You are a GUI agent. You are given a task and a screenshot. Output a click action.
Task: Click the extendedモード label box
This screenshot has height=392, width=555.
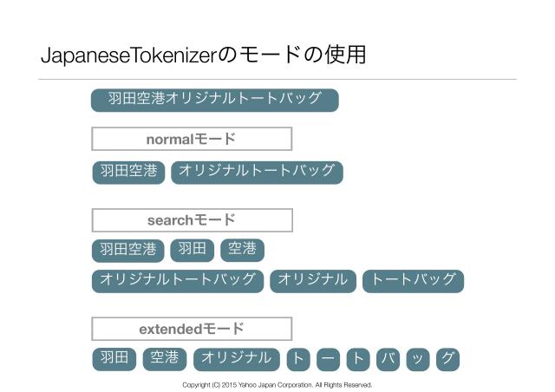coord(192,330)
